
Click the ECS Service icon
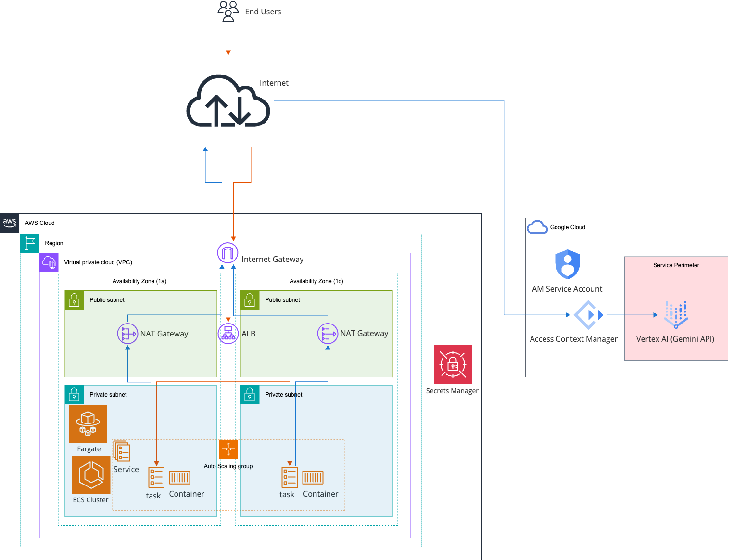(122, 451)
